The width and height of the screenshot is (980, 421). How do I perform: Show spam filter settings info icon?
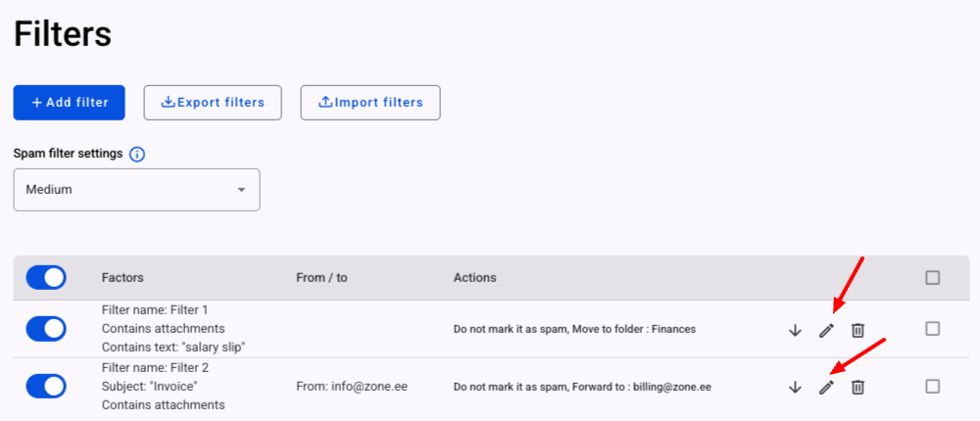point(137,154)
